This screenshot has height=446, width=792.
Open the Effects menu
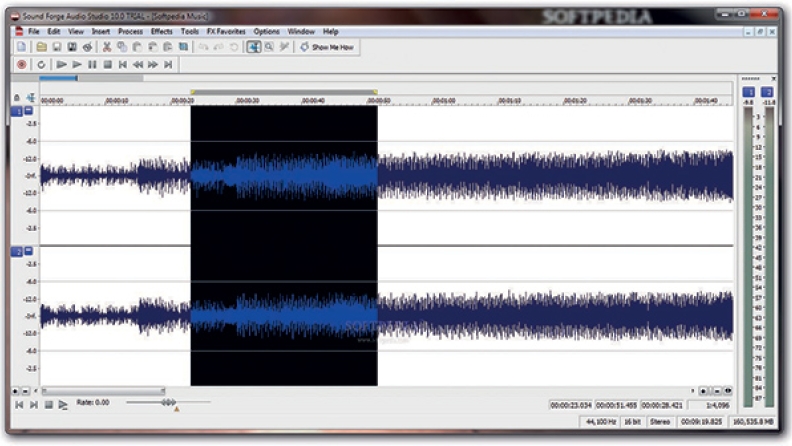tap(161, 31)
